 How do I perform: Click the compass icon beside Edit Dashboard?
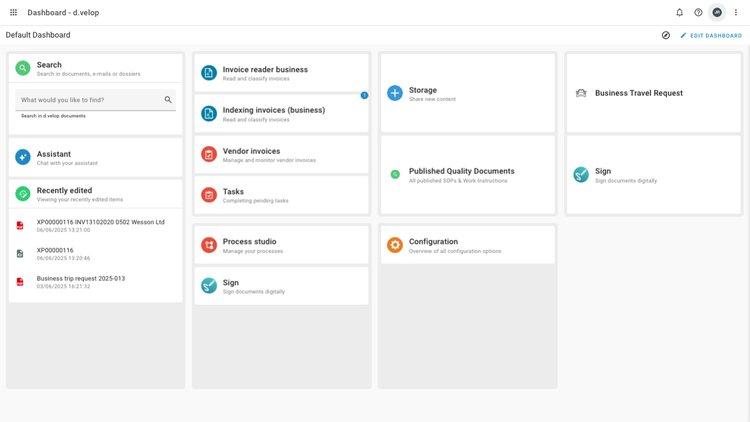[x=666, y=35]
